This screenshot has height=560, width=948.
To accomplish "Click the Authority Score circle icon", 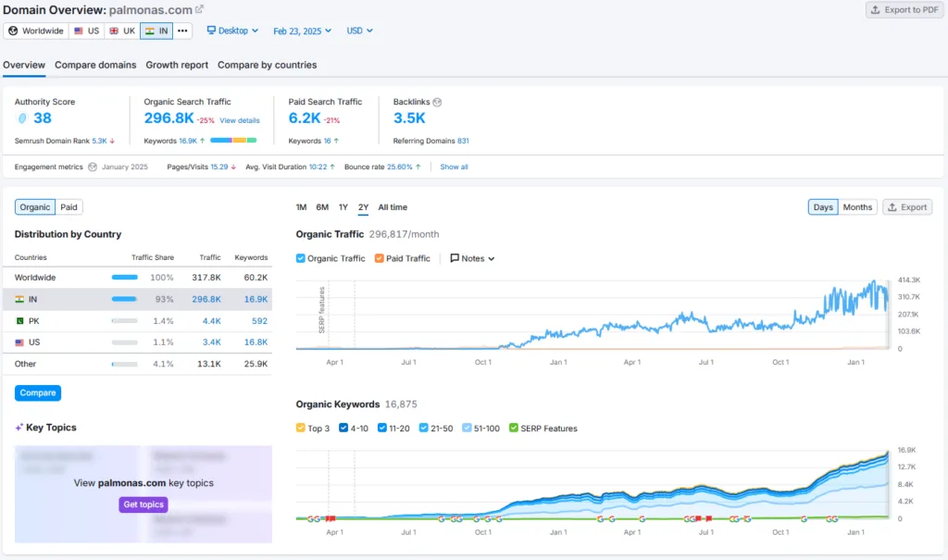I will [22, 118].
